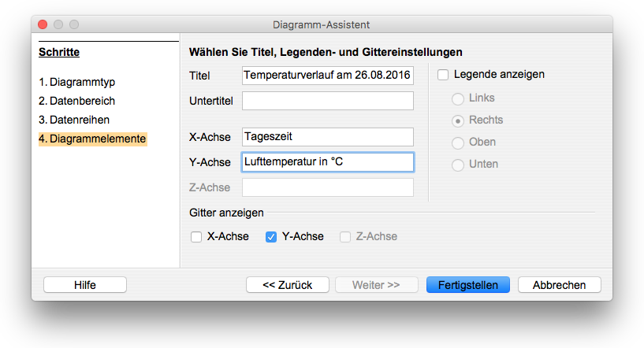Click the X-Achse field containing Tageszeit
The image size is (644, 348).
[327, 137]
